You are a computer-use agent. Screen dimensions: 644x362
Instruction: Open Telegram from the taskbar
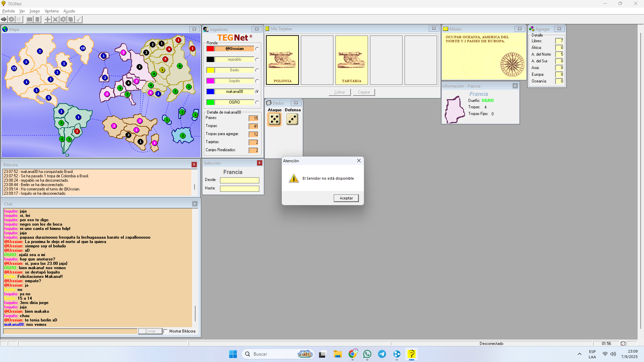coord(382,354)
